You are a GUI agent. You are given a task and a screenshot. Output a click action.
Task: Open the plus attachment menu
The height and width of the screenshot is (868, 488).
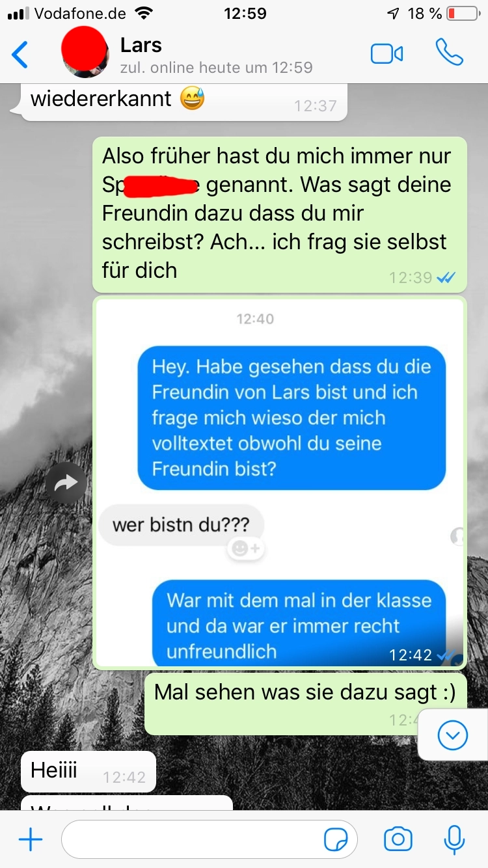pyautogui.click(x=31, y=840)
